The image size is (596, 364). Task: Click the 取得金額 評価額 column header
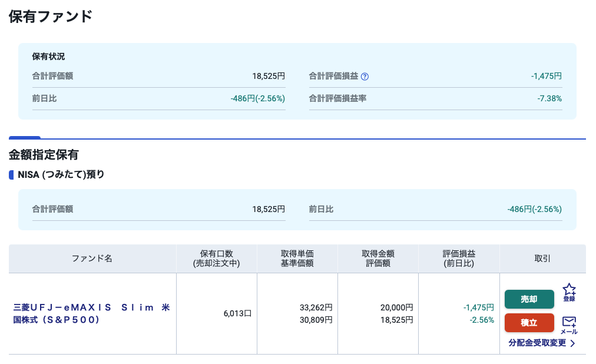(x=378, y=259)
